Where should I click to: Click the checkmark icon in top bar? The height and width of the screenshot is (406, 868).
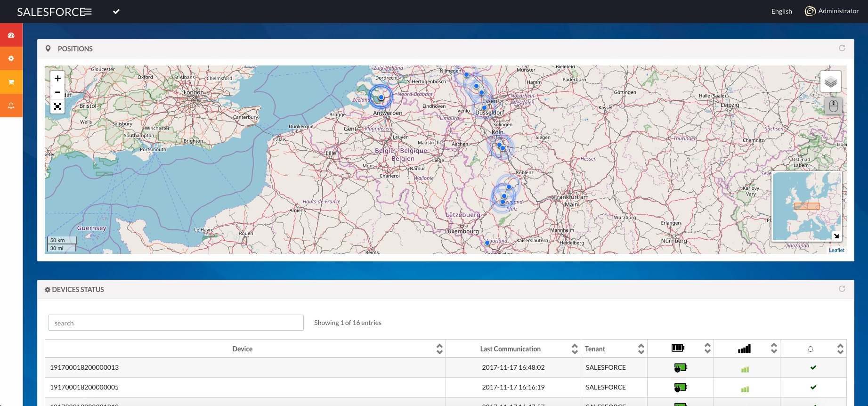(x=116, y=11)
